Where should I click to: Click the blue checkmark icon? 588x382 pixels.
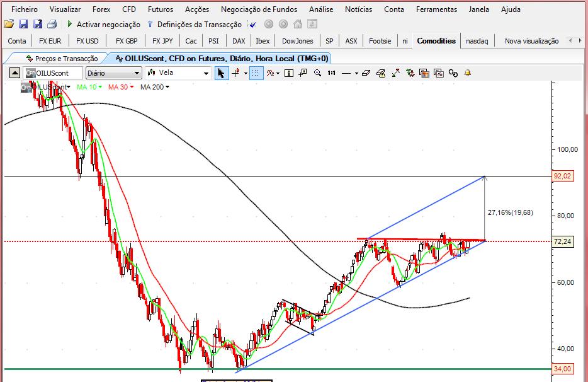(253, 25)
